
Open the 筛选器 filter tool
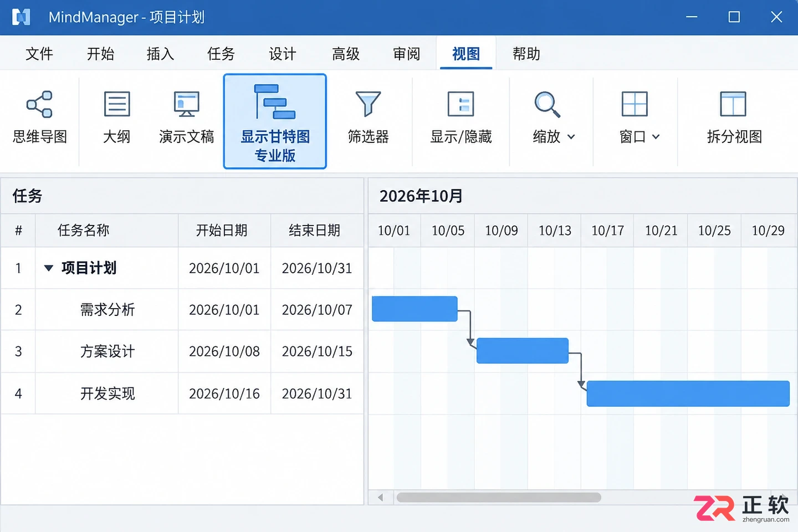point(368,119)
